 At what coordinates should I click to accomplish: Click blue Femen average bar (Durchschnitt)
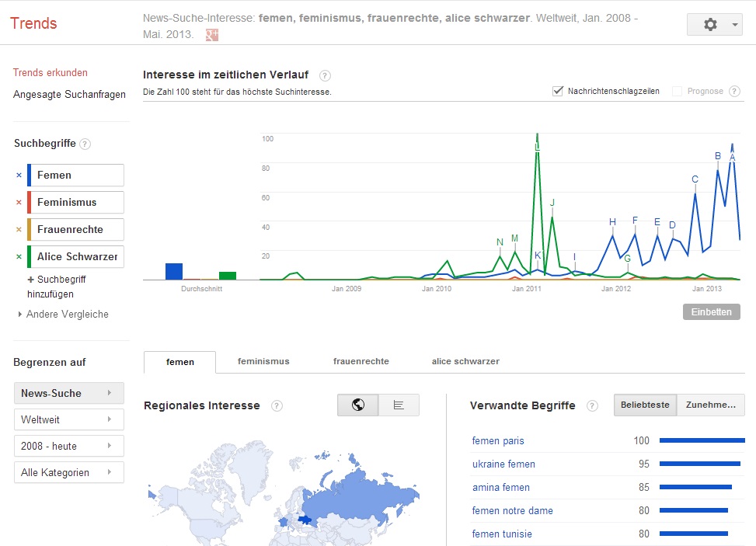pos(174,271)
